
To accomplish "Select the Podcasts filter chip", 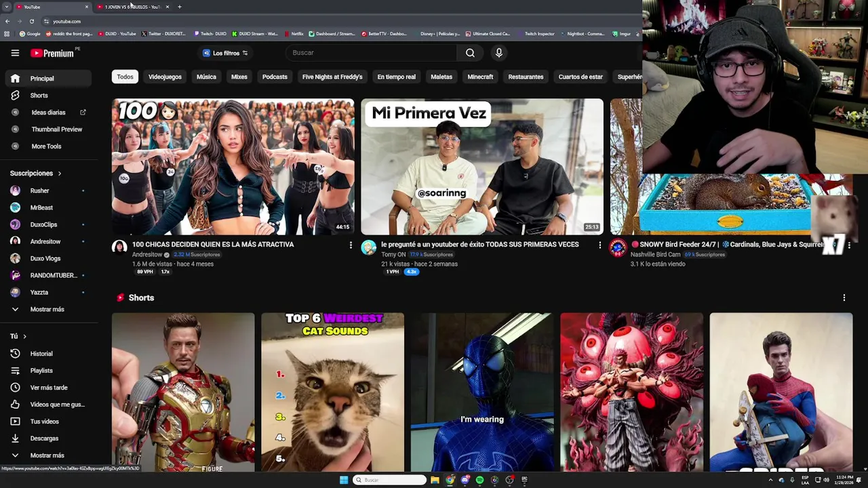I will 275,77.
